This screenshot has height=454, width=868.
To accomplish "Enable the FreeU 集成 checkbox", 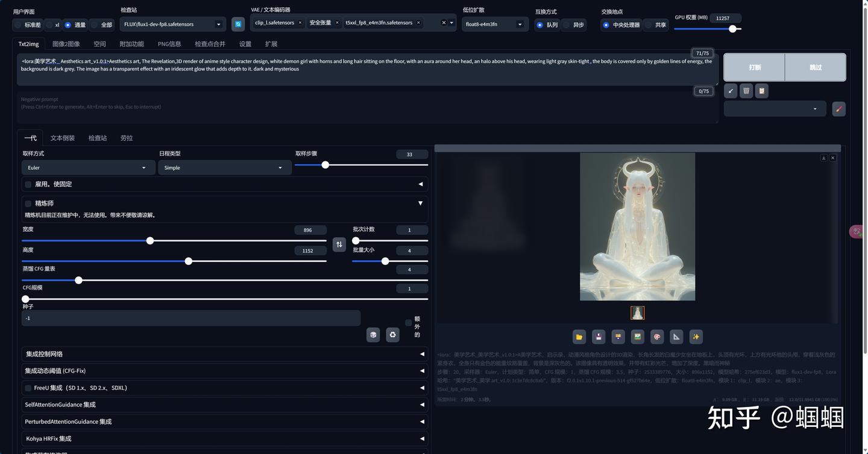I will (28, 388).
